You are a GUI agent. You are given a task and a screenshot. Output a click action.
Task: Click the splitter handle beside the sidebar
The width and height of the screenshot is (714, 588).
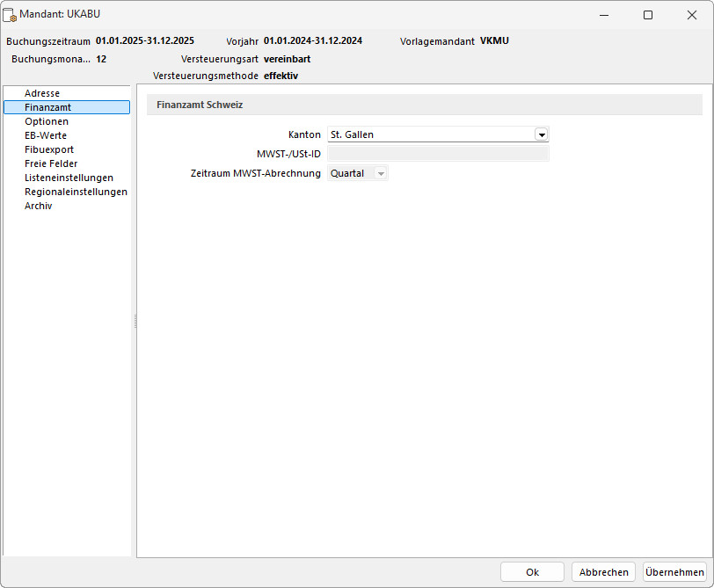point(135,322)
